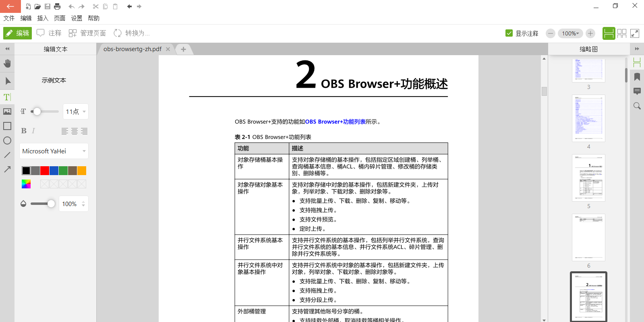This screenshot has width=644, height=322.
Task: Toggle bold formatting
Action: point(24,131)
